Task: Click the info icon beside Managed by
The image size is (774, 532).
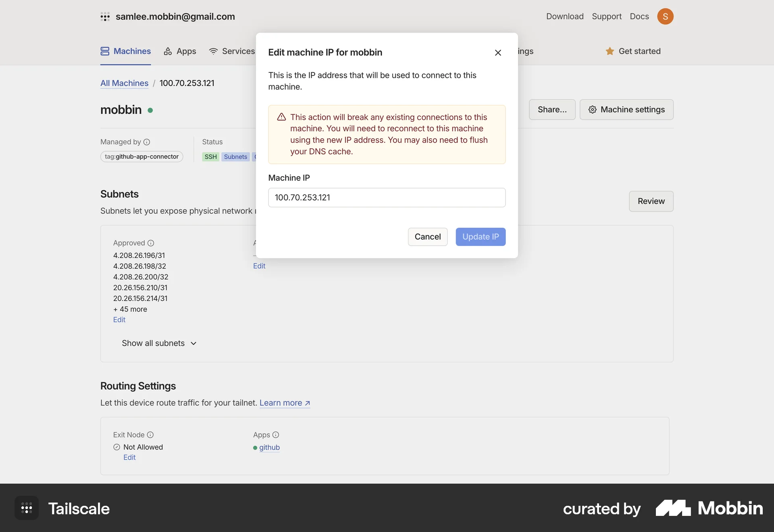Action: (x=147, y=142)
